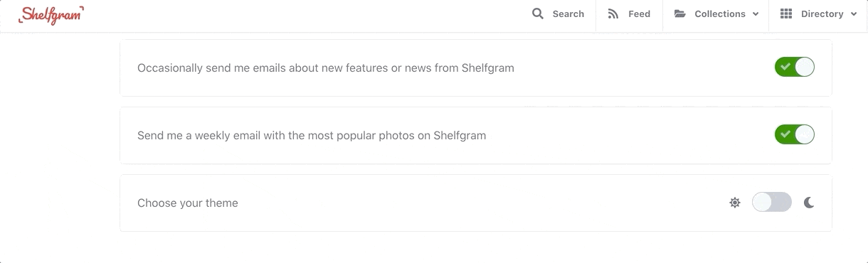Turn off weekly popular photos email

(795, 134)
